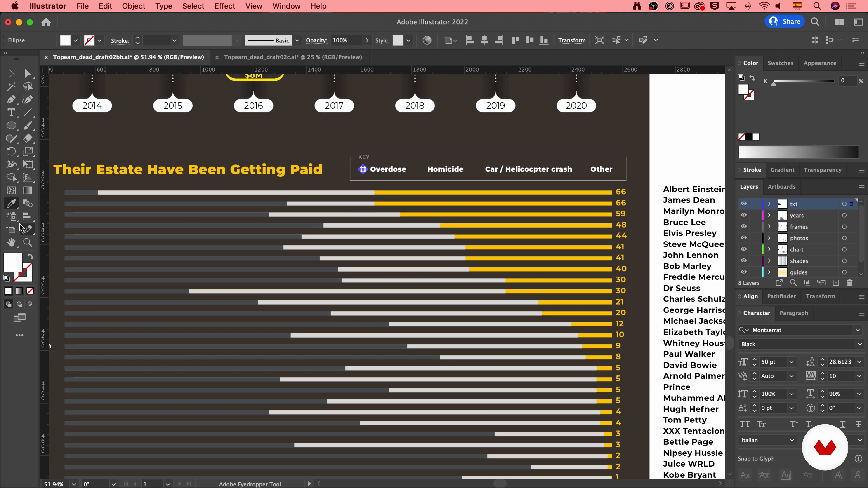This screenshot has width=868, height=488.
Task: Switch to the Swatches tab
Action: tap(780, 63)
